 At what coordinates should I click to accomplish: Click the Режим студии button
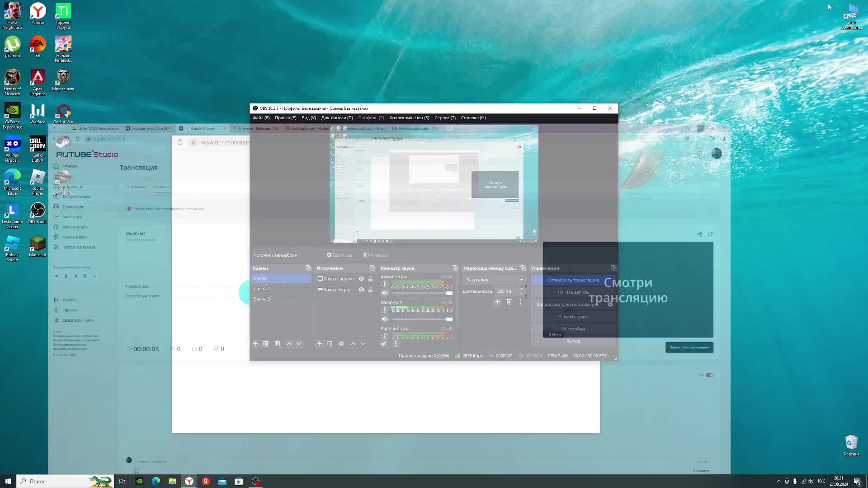click(573, 317)
